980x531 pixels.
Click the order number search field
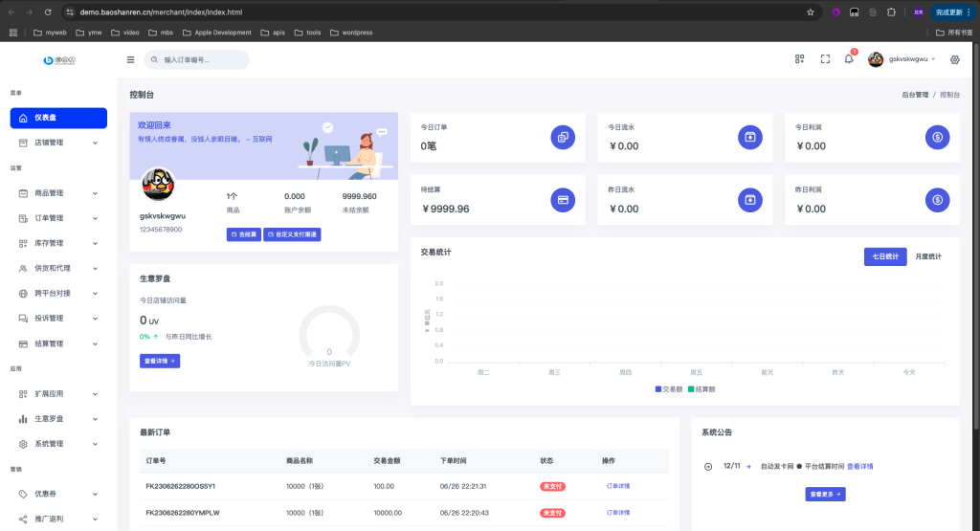point(197,60)
